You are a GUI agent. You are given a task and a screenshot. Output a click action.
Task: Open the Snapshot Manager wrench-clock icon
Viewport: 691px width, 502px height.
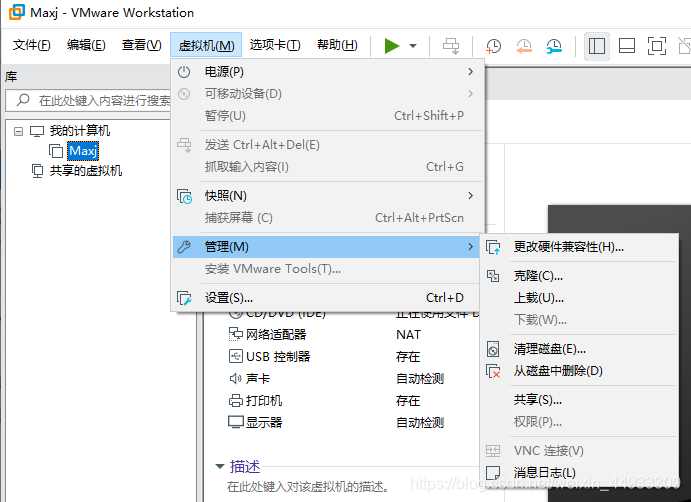(x=554, y=45)
